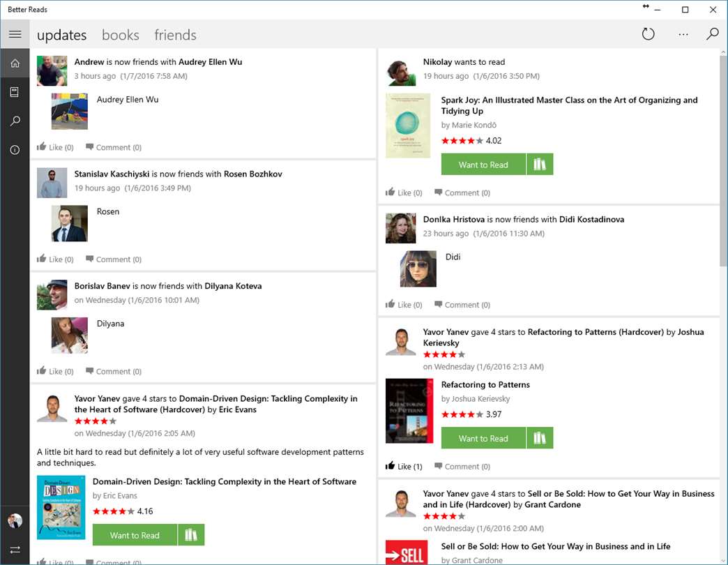Open the info icon in the sidebar
The height and width of the screenshot is (565, 728).
[15, 150]
